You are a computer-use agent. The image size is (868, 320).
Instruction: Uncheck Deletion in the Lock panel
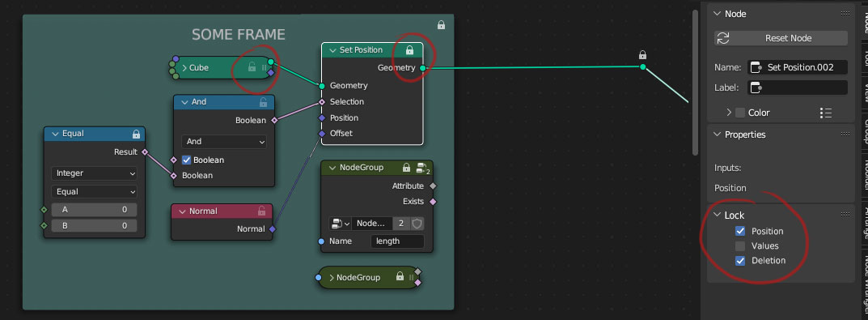pos(740,261)
